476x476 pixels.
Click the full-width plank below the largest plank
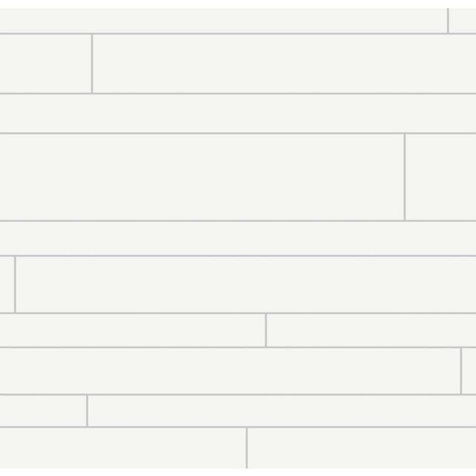pyautogui.click(x=238, y=238)
